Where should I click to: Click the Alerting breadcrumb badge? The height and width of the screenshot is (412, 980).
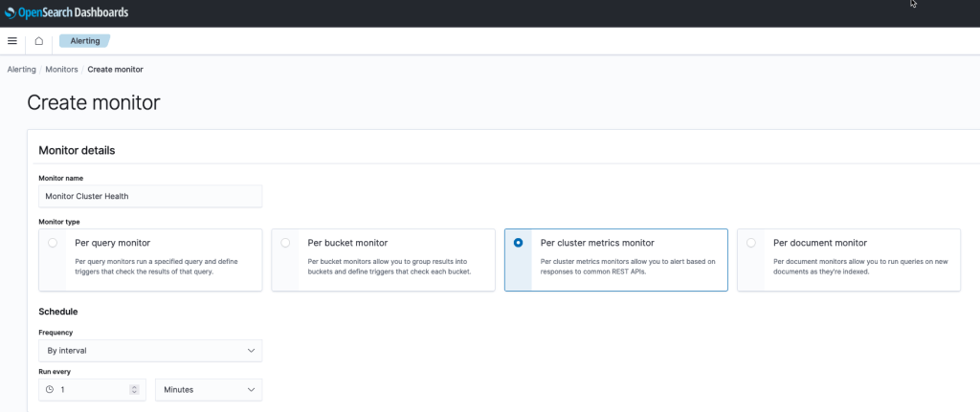point(85,41)
